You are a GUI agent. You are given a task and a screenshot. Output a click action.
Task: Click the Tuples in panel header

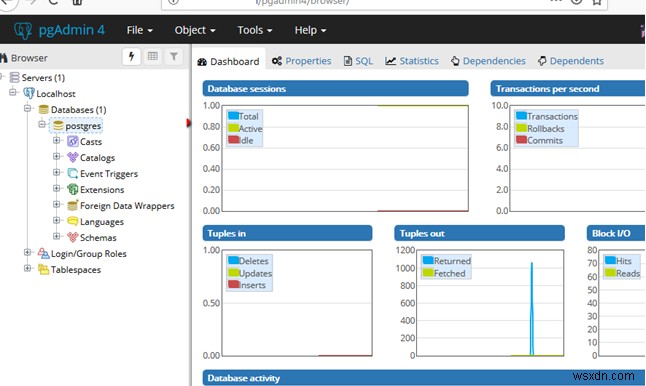(287, 233)
